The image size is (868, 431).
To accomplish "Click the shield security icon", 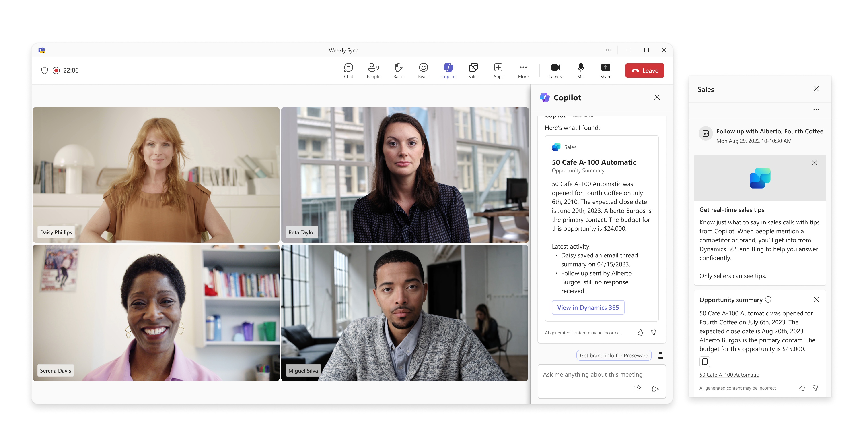I will (45, 70).
